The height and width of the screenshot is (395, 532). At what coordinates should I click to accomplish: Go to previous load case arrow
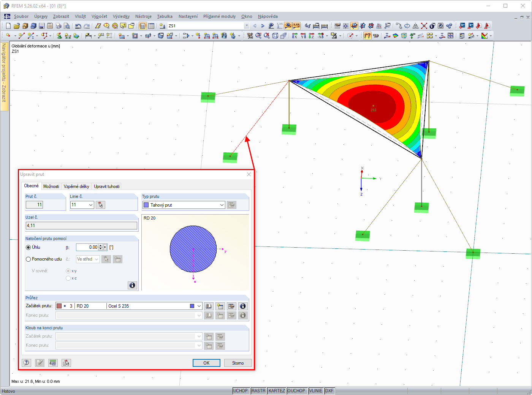(x=255, y=26)
